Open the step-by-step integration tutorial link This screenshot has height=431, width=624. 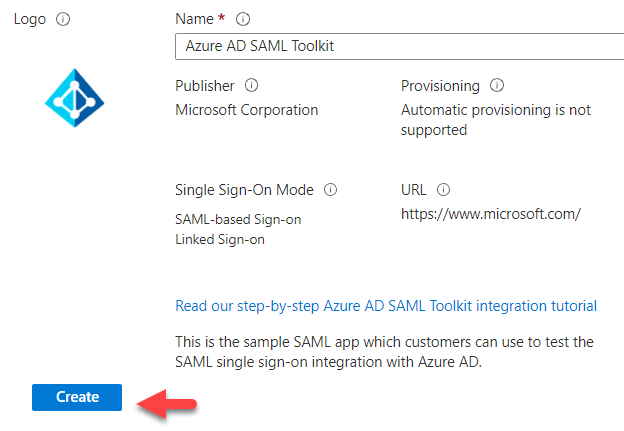click(x=386, y=306)
